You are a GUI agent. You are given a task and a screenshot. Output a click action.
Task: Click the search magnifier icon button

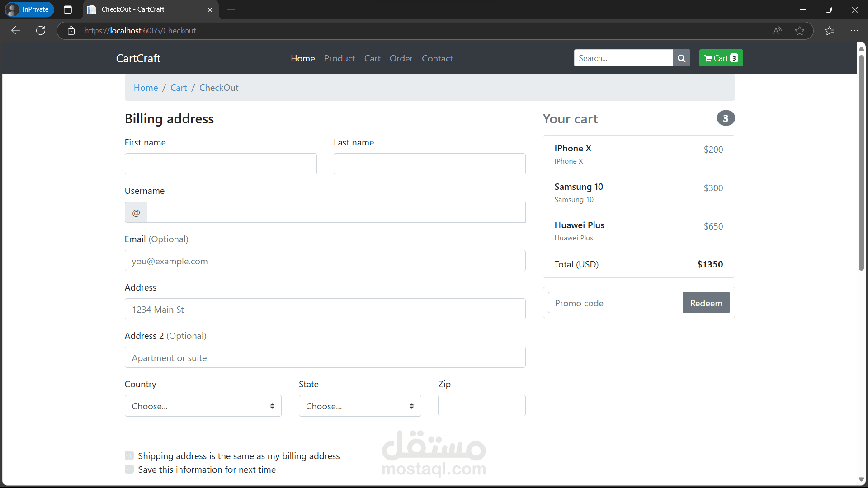coord(681,58)
